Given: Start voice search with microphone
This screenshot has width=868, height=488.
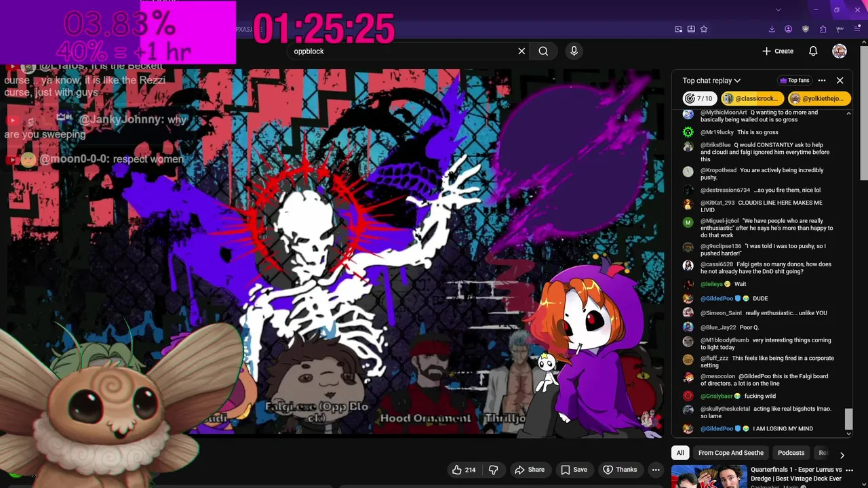Looking at the screenshot, I should tap(574, 51).
